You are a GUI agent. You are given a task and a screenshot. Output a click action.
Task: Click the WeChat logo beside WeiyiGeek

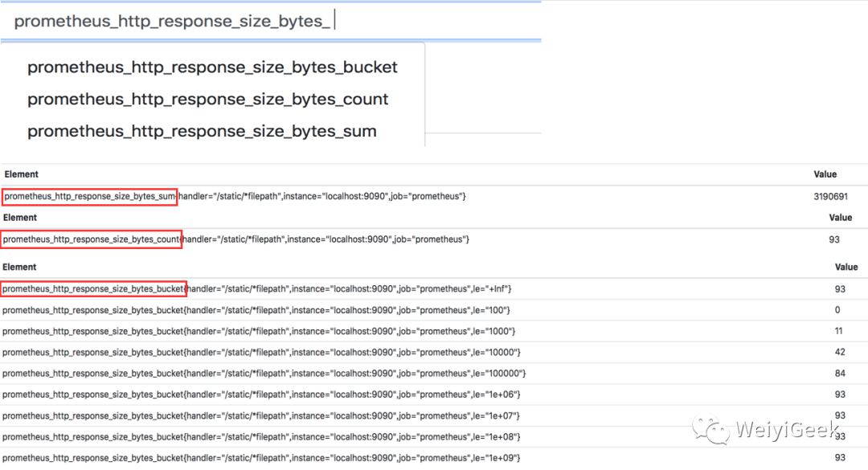pyautogui.click(x=714, y=428)
